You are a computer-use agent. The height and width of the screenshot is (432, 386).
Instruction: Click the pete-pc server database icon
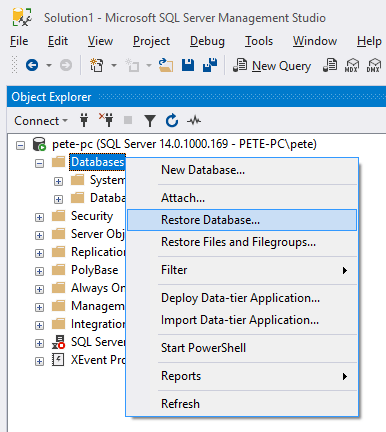coord(39,144)
